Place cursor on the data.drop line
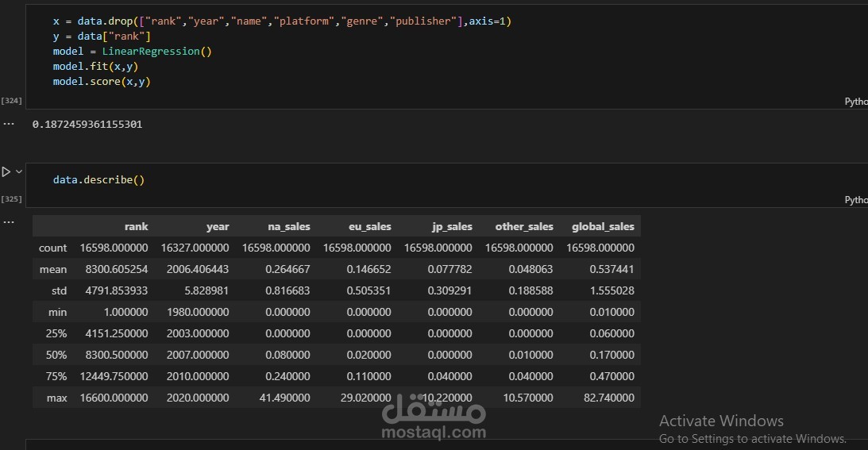This screenshot has height=450, width=868. (x=283, y=21)
